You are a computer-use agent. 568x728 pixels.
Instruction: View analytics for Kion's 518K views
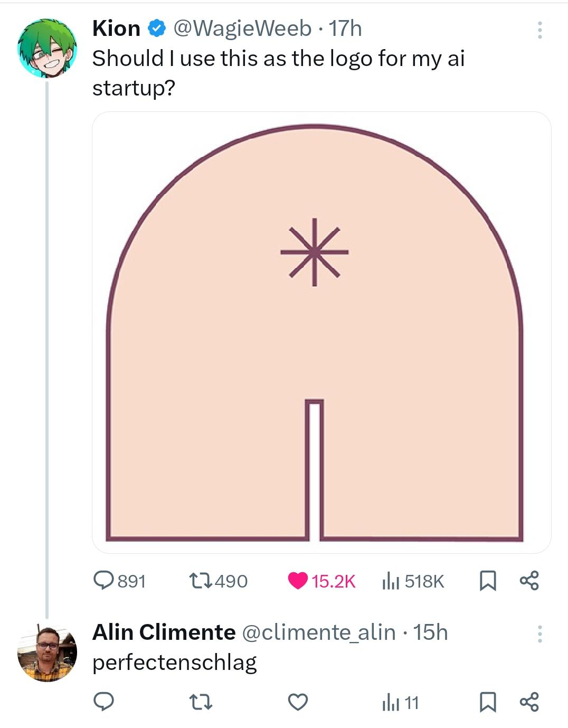pos(390,581)
